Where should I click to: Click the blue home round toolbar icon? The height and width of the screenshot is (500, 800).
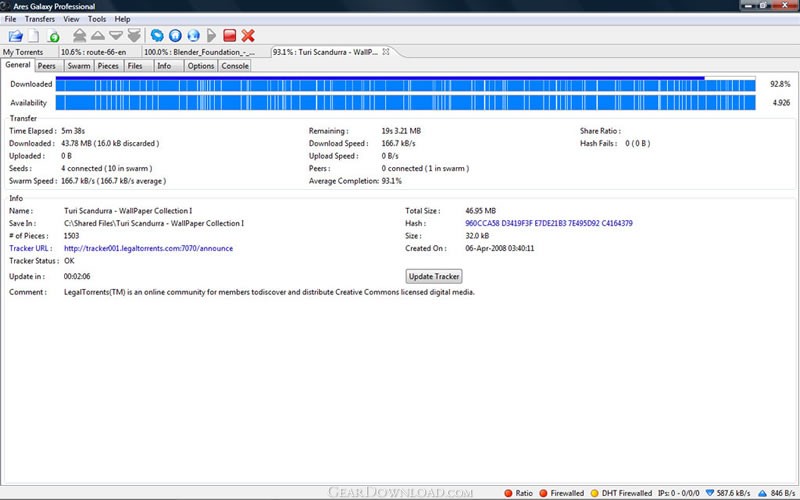click(x=175, y=36)
